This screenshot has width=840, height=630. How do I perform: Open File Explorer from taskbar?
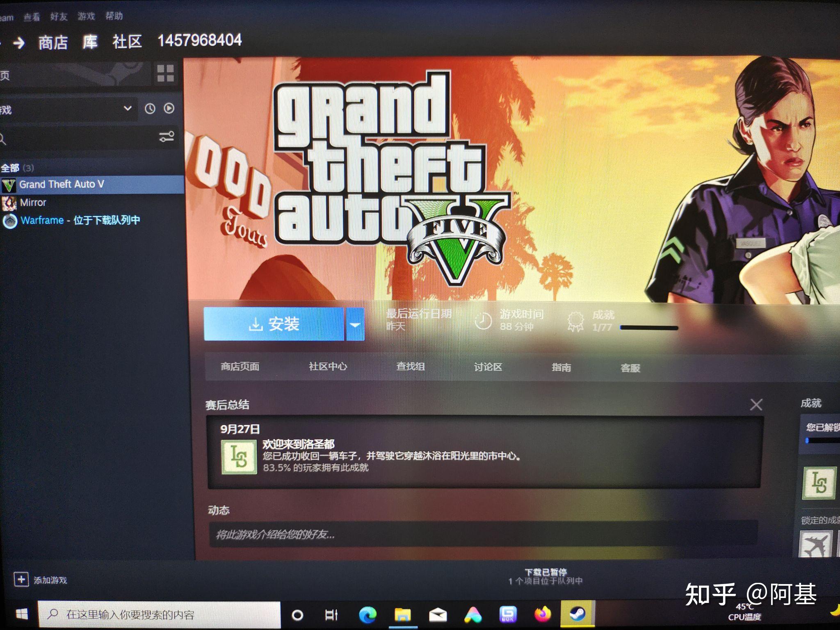402,614
